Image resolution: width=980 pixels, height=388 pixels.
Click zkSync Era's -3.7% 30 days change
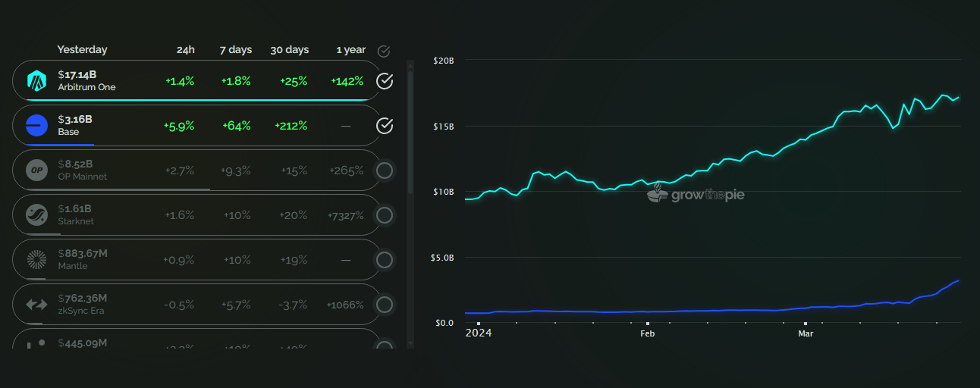293,305
